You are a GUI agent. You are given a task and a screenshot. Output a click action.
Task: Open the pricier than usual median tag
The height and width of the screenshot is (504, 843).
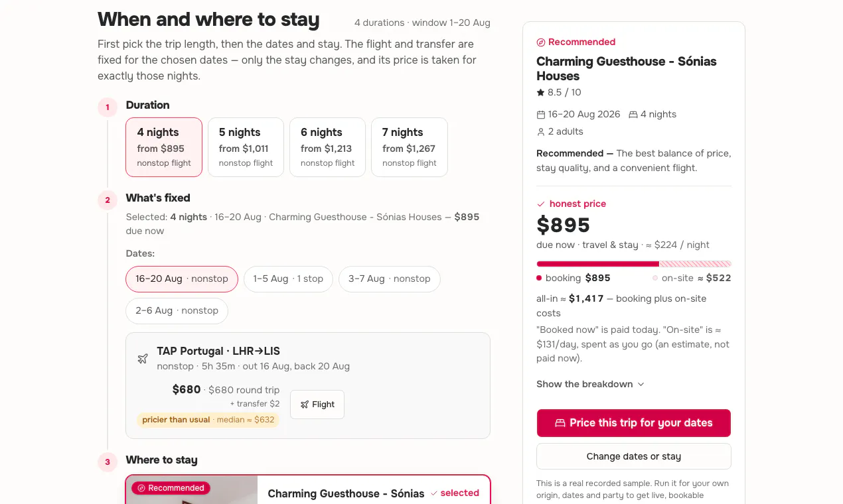pyautogui.click(x=208, y=420)
